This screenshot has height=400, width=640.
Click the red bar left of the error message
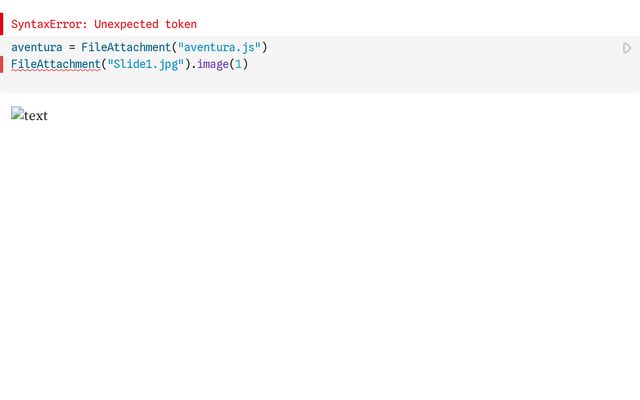[x=2, y=24]
